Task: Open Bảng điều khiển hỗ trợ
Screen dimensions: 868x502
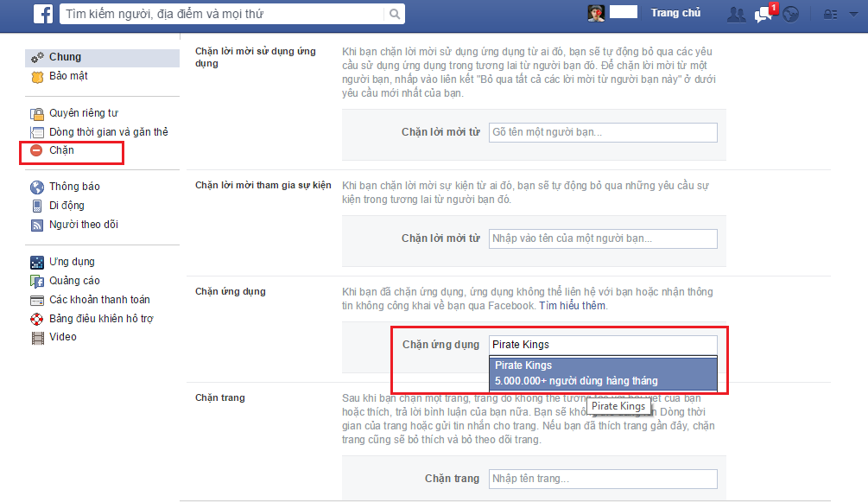Action: (x=99, y=319)
